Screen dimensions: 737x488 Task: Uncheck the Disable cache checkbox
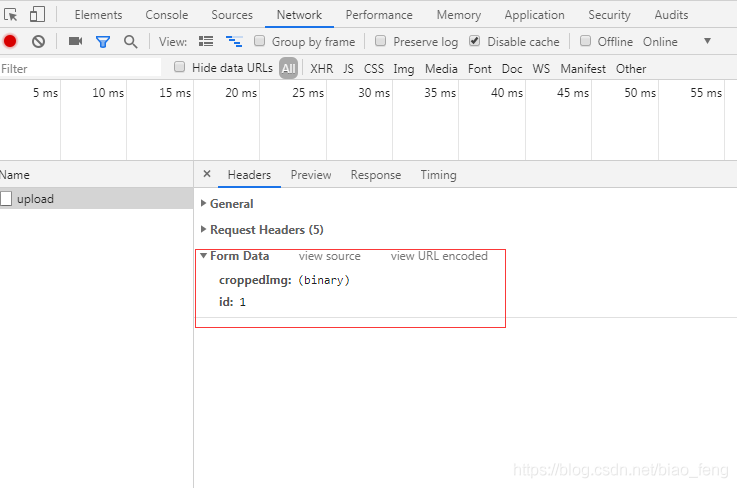[474, 42]
